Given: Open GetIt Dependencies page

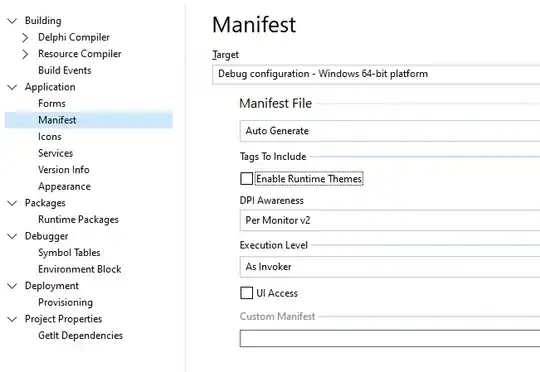Looking at the screenshot, I should (x=81, y=335).
